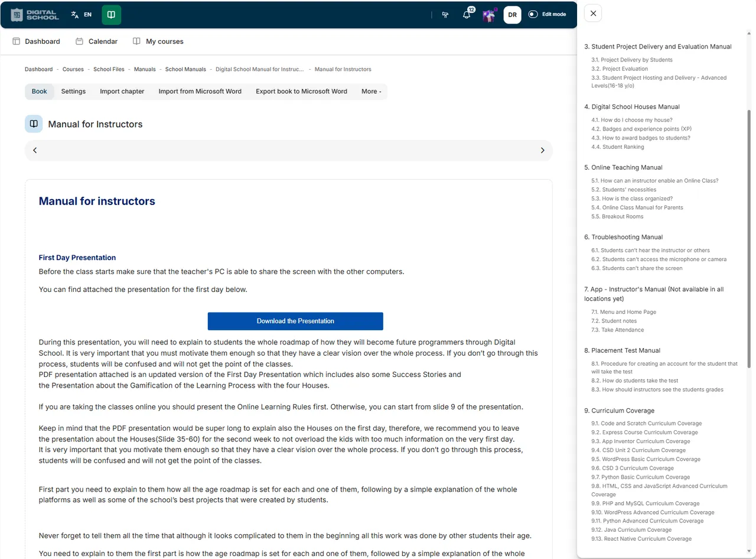Switch to the Settings tab
756x559 pixels.
[73, 92]
